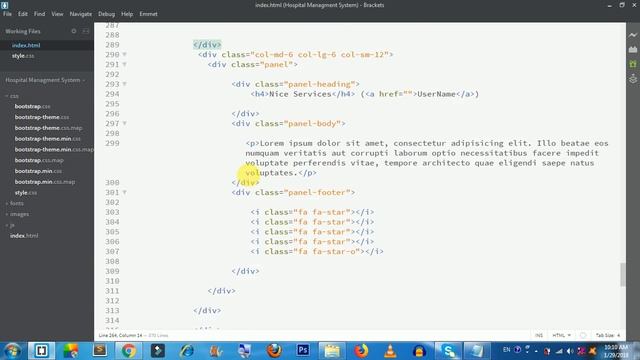Open the View menu

point(57,14)
